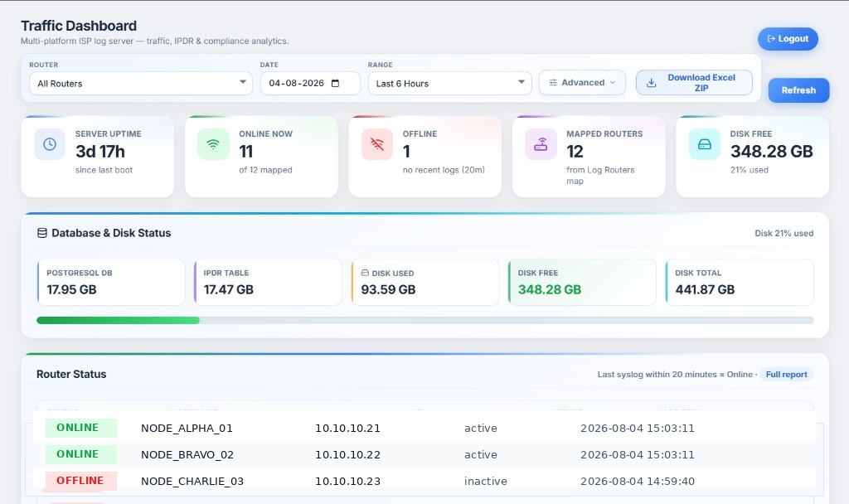Click the Advanced chevron arrow
This screenshot has width=849, height=504.
pos(613,83)
